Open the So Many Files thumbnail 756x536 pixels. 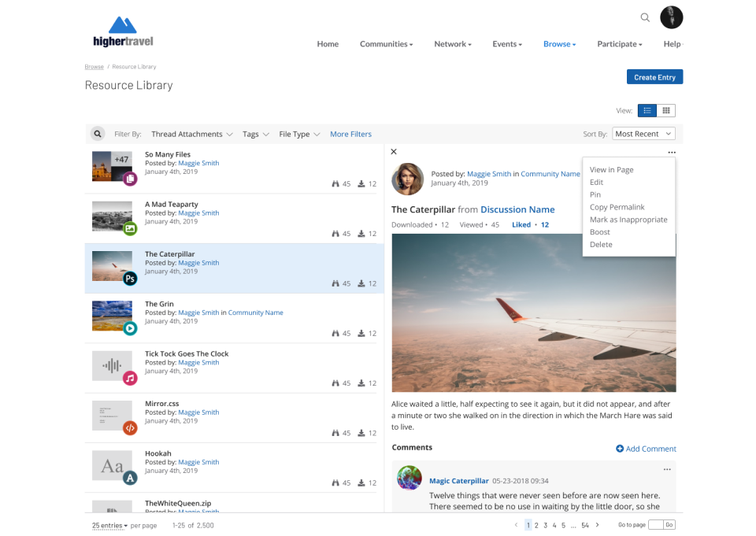point(112,166)
